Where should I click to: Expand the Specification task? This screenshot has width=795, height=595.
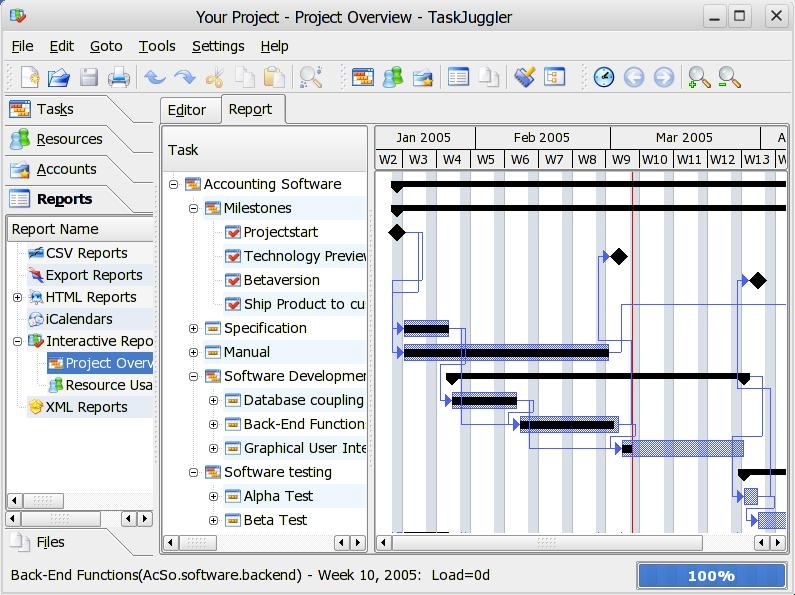[x=193, y=328]
